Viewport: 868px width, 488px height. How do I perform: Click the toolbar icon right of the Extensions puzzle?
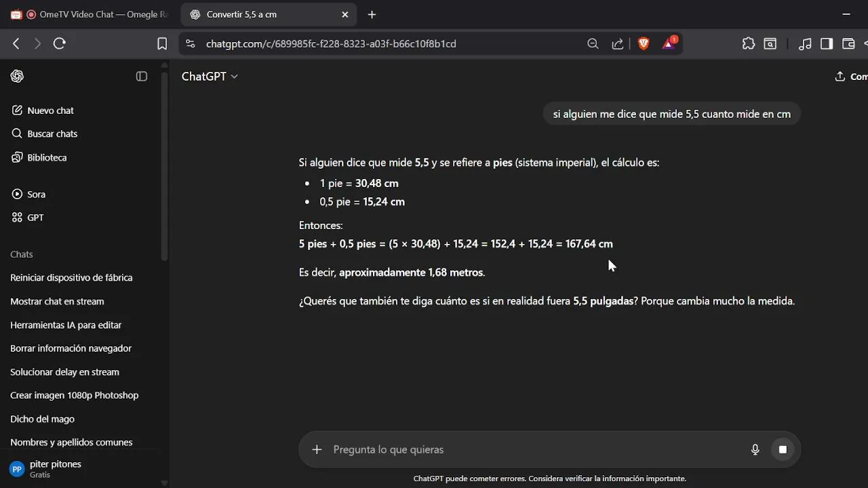(770, 43)
